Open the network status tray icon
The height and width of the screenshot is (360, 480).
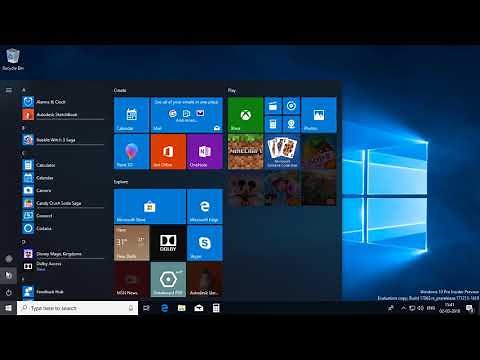[412, 308]
